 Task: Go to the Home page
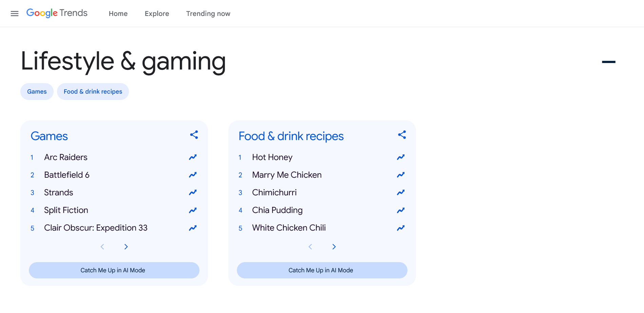point(118,14)
